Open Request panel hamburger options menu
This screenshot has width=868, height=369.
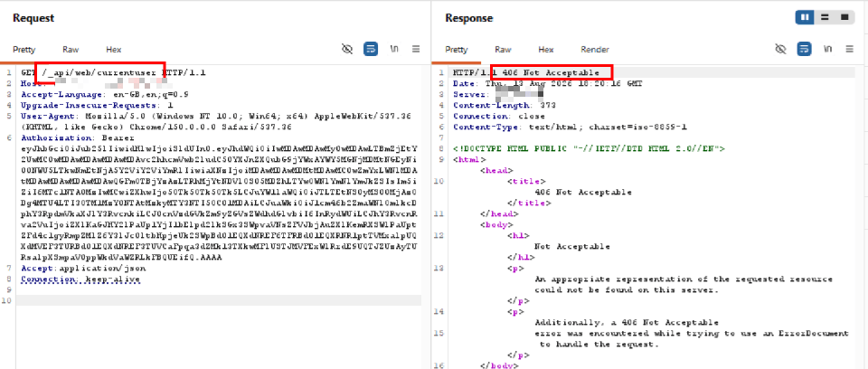point(416,50)
